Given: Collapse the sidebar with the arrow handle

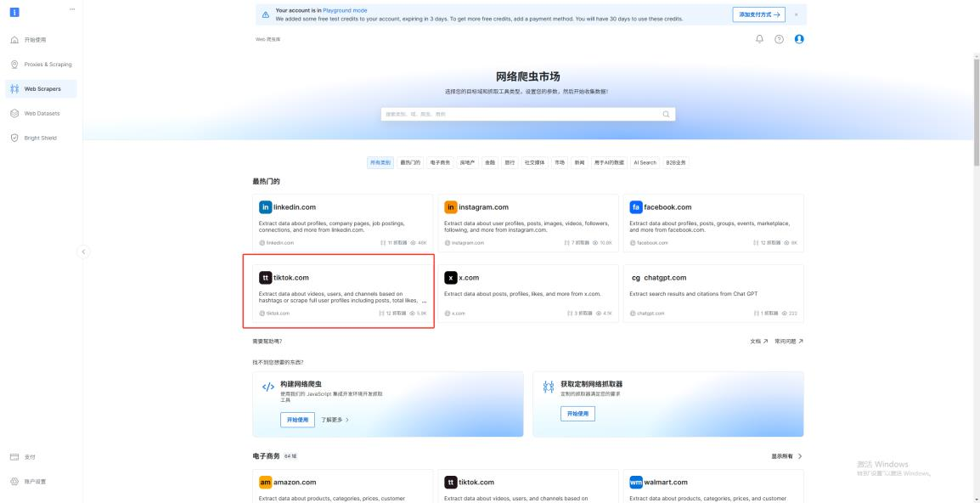Looking at the screenshot, I should (84, 252).
